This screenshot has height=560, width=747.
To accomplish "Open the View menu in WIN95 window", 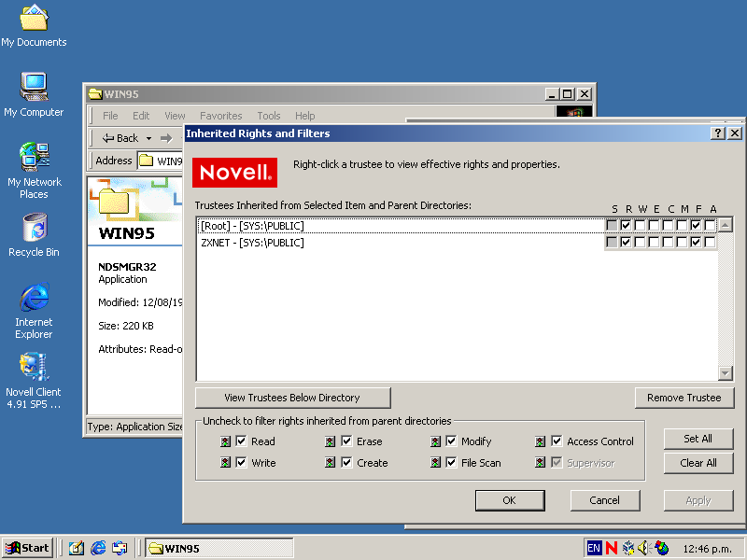I will point(175,116).
